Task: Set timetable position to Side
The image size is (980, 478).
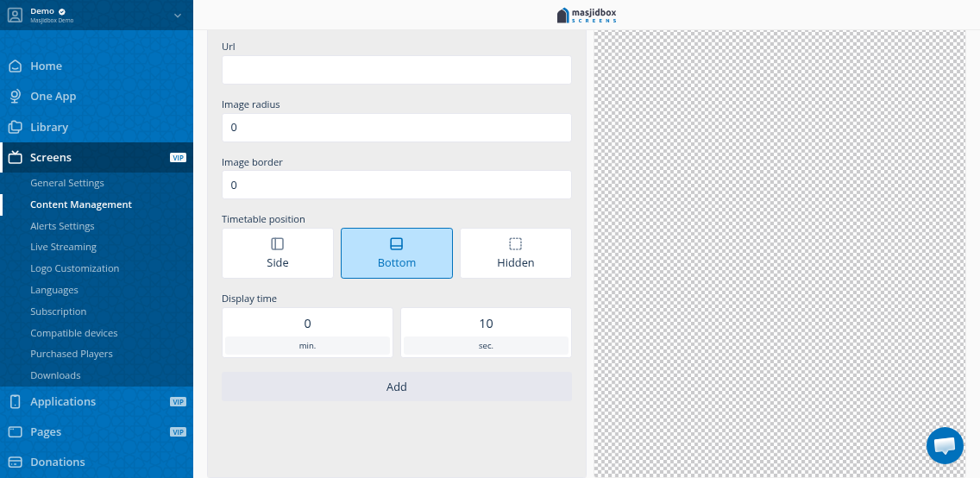Action: [278, 253]
